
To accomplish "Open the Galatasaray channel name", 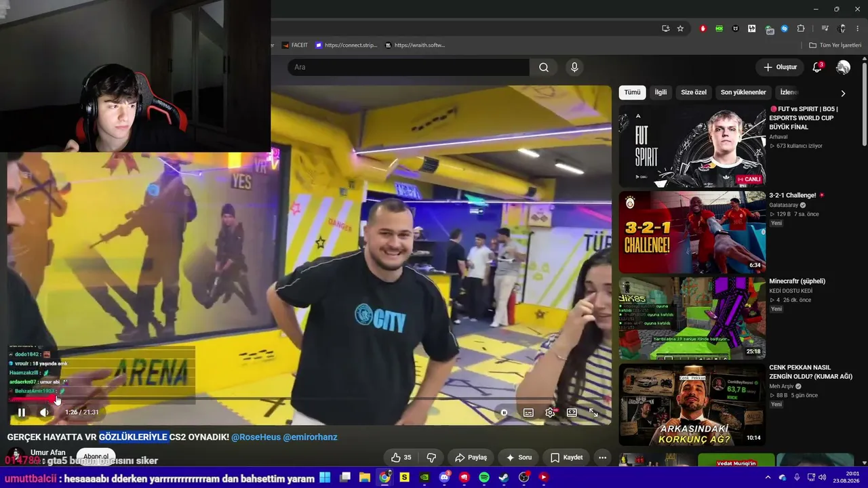I will pos(785,205).
